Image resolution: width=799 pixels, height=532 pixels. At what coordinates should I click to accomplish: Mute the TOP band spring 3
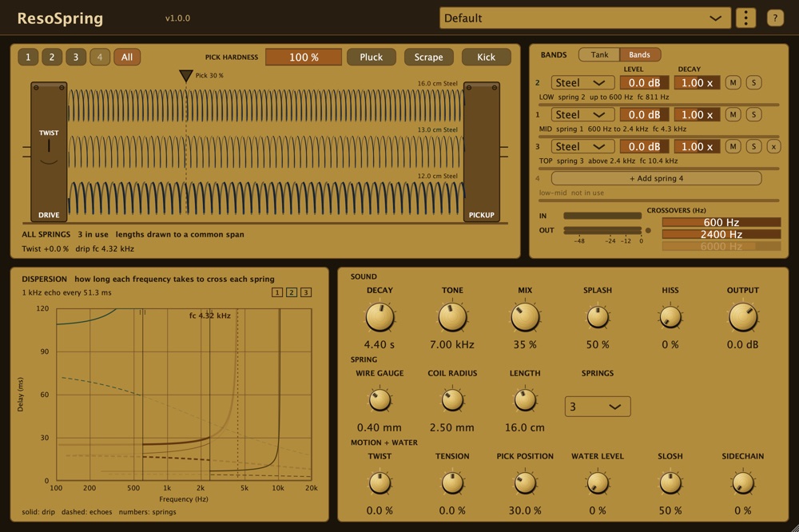733,147
